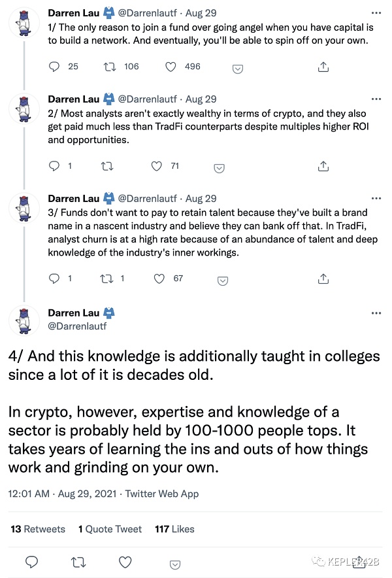Retweet the 1/ tweet with 106 retweets
Screen dimensions: 392x578
pos(110,67)
